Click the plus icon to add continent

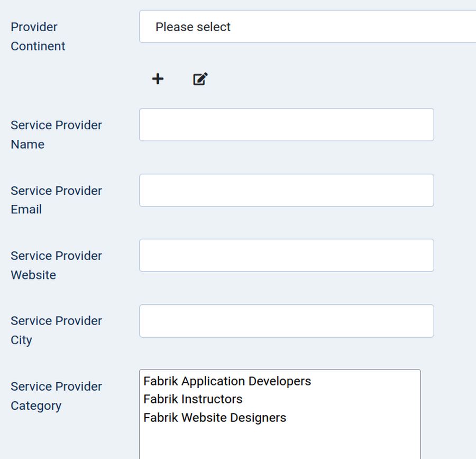pos(158,79)
